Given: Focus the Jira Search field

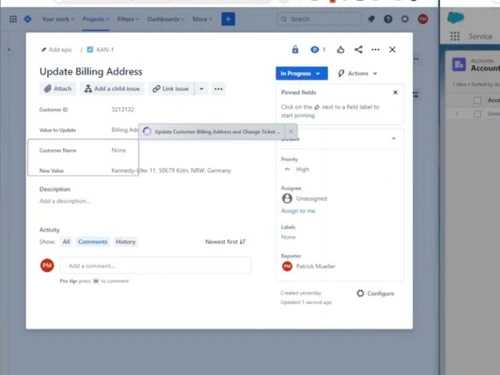Looking at the screenshot, I should click(319, 19).
